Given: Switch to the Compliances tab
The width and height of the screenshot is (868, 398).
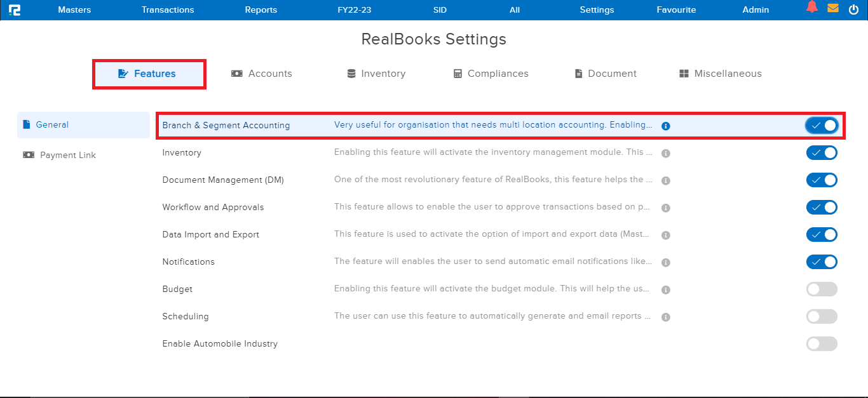Looking at the screenshot, I should coord(491,74).
